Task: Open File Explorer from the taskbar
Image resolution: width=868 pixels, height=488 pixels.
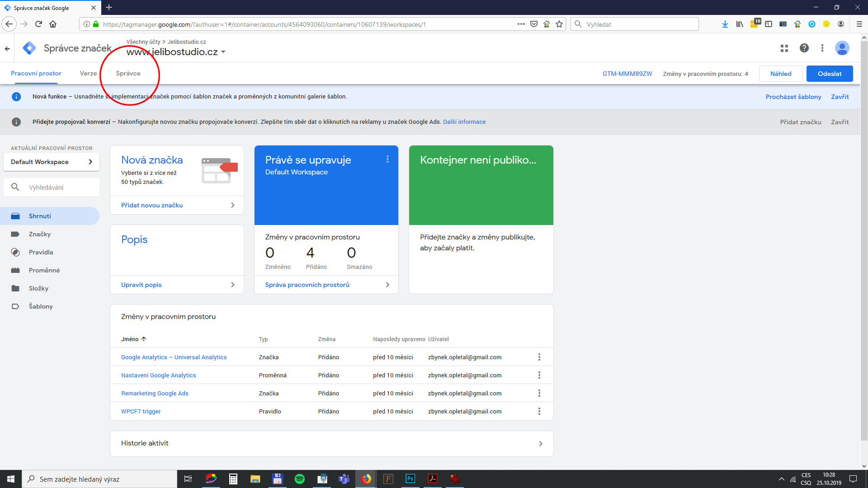Action: point(255,479)
